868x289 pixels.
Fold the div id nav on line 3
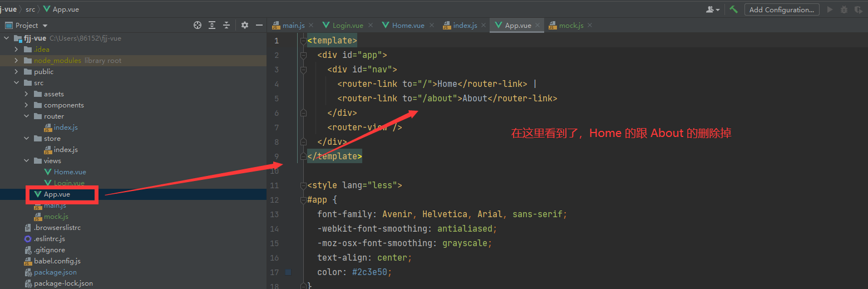coord(303,70)
